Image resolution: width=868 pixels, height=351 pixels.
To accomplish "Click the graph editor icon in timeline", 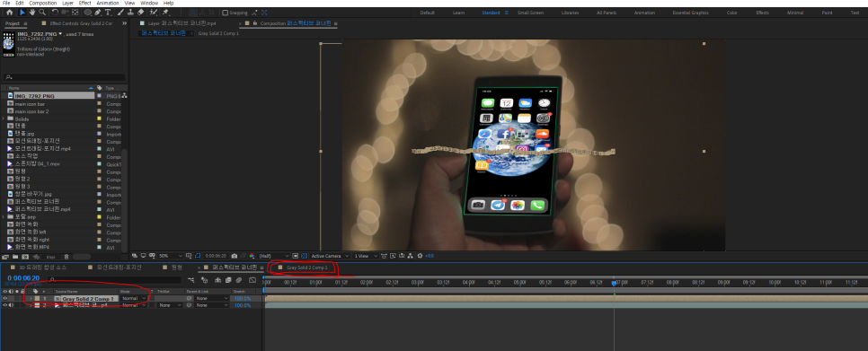I will pyautogui.click(x=252, y=280).
